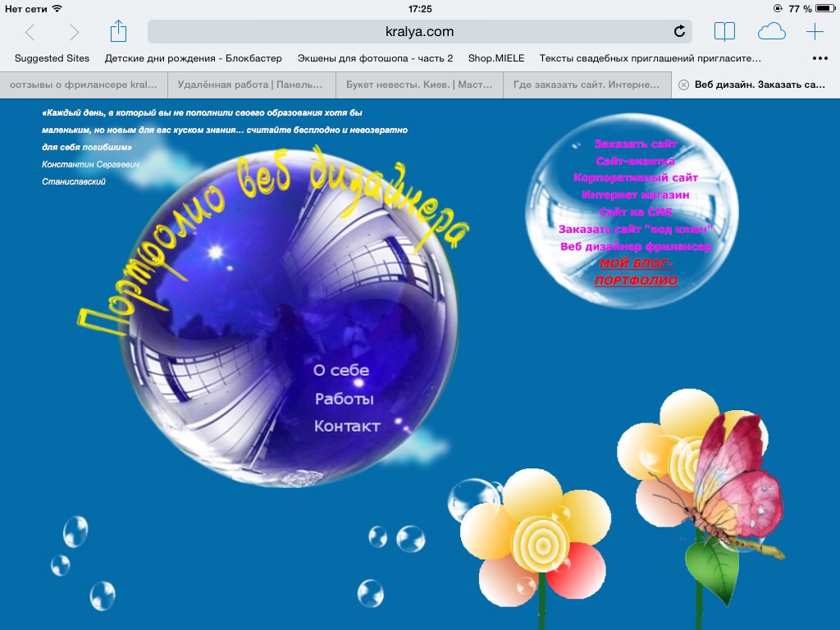Open Suggested Sites bookmark
840x630 pixels.
coord(52,58)
